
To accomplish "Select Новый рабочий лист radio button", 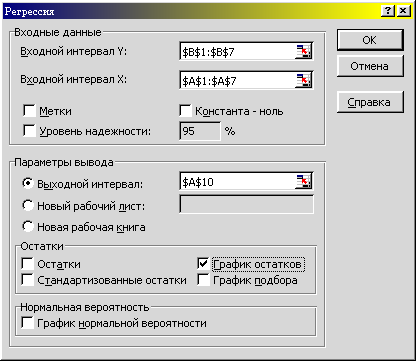I will (x=28, y=206).
